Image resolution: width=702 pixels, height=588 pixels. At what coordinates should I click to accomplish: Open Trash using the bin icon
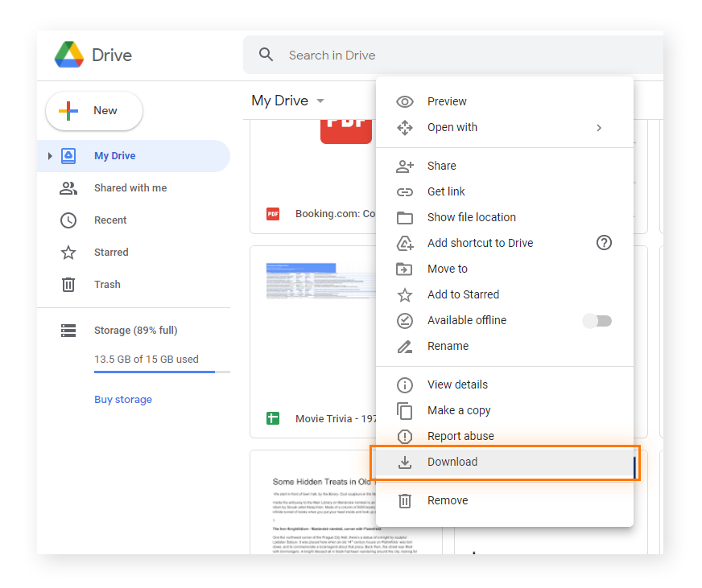68,284
